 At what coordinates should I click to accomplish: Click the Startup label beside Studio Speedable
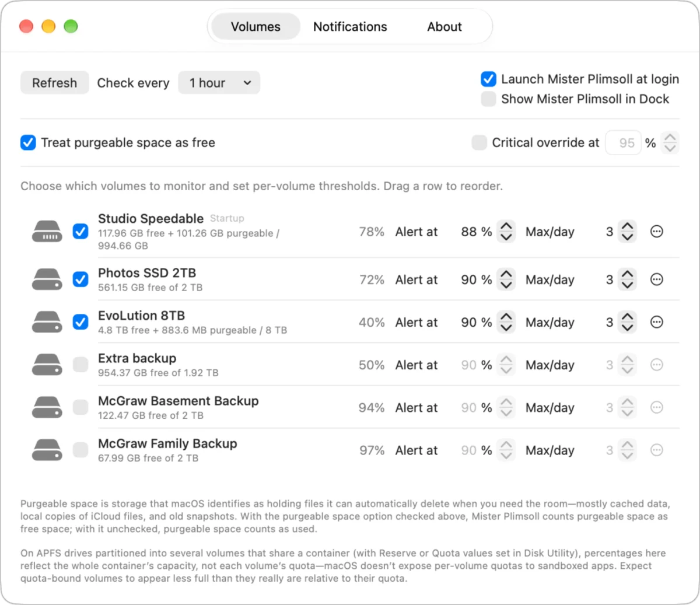point(227,218)
